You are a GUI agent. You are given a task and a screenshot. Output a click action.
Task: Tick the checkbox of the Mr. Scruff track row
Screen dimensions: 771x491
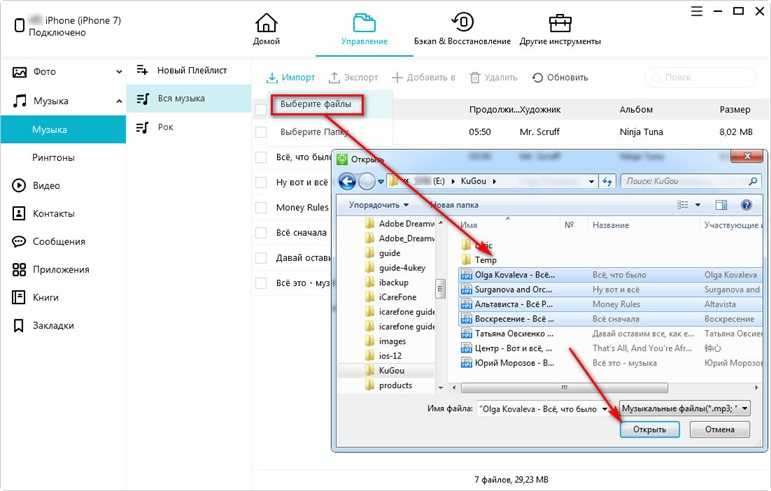(x=261, y=132)
